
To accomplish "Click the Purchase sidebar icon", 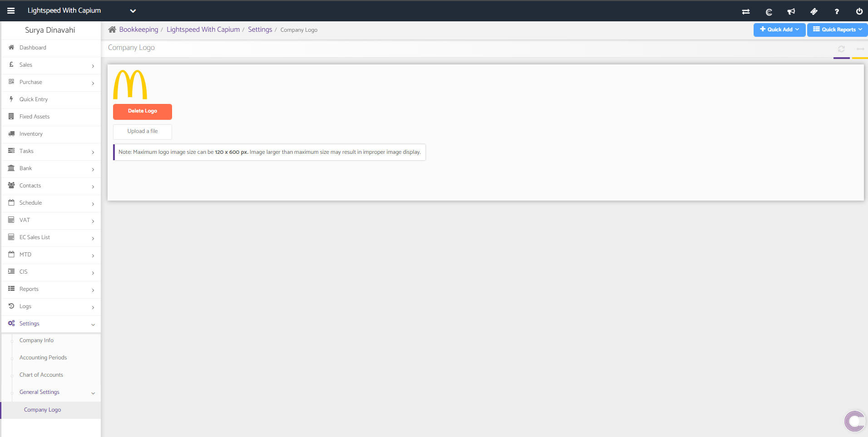I will point(11,82).
